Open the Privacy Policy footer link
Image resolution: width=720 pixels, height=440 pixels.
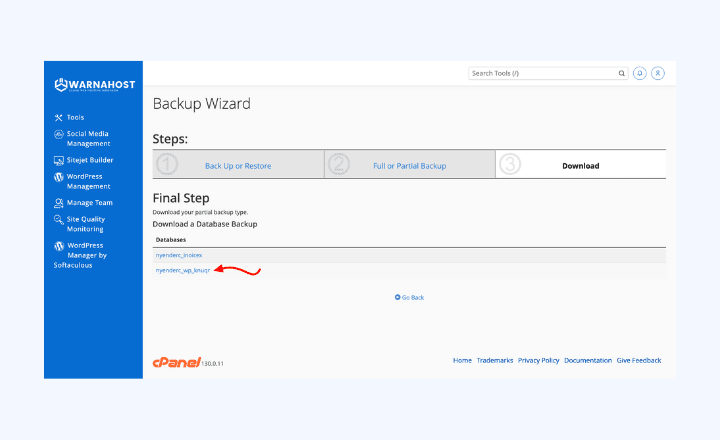(x=538, y=360)
